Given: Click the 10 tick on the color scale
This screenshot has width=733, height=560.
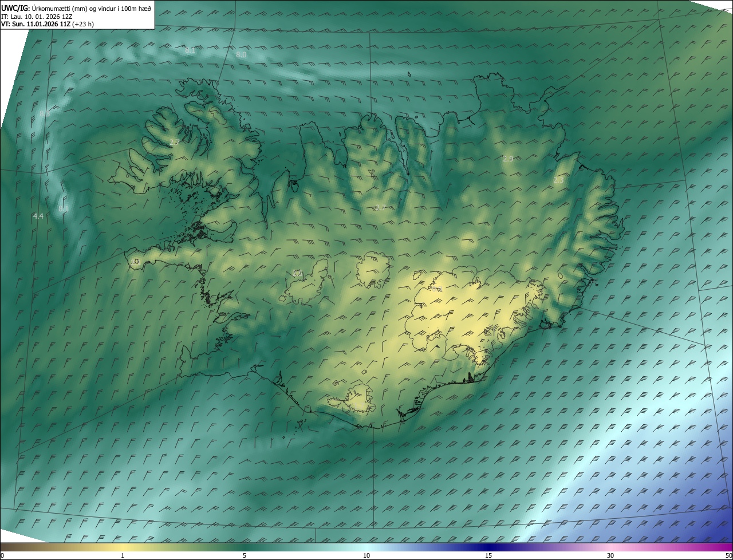Looking at the screenshot, I should click(366, 555).
